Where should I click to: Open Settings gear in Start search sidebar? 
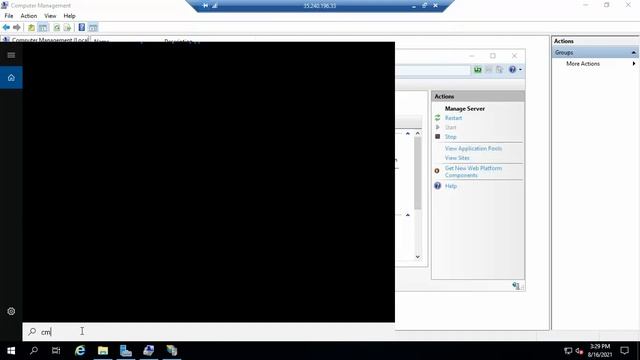[x=11, y=311]
